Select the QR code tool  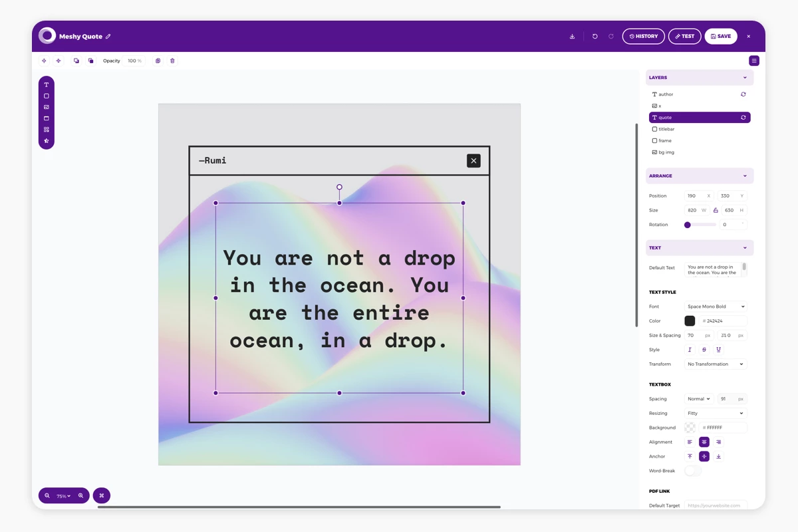tap(47, 130)
